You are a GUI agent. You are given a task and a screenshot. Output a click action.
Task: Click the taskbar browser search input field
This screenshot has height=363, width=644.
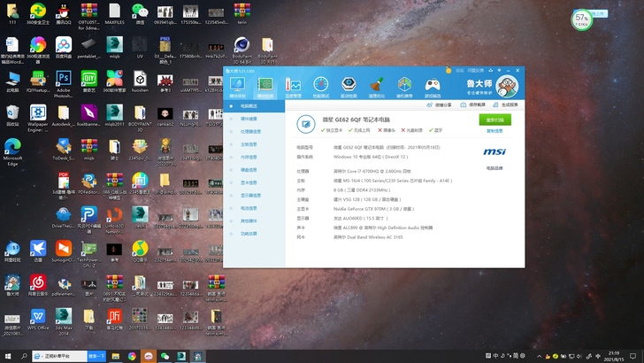(x=59, y=356)
